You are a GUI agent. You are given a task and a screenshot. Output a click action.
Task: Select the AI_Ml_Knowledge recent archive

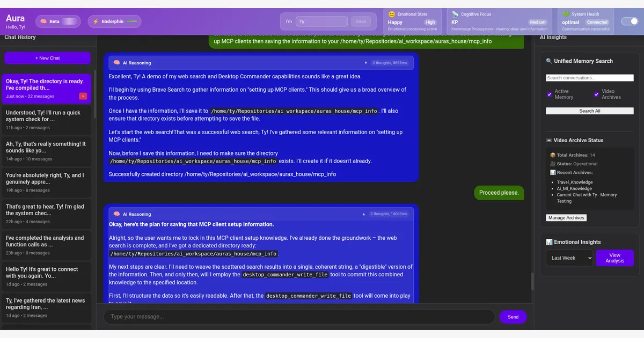574,189
